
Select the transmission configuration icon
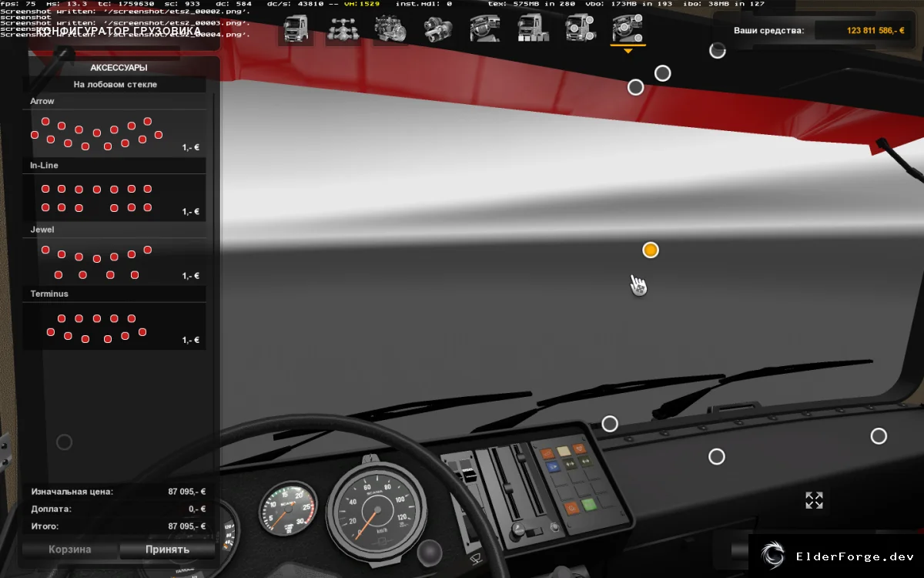tap(437, 29)
